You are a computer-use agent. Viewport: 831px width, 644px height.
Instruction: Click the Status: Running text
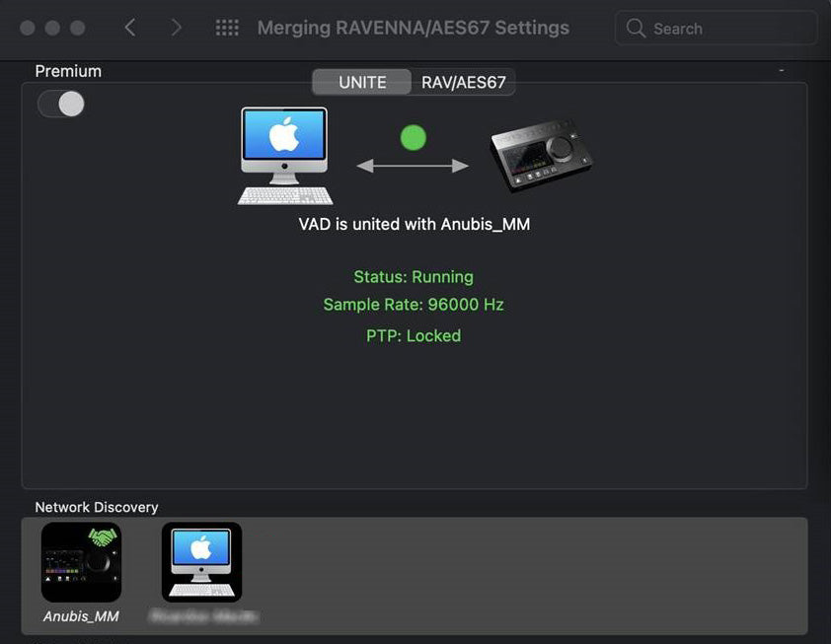(413, 276)
